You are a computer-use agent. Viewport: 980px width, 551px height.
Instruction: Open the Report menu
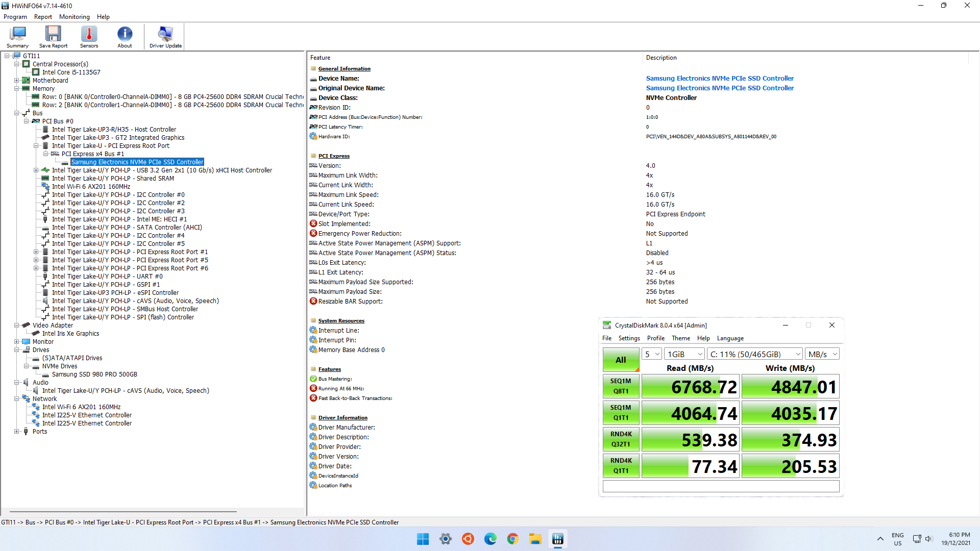pos(43,17)
